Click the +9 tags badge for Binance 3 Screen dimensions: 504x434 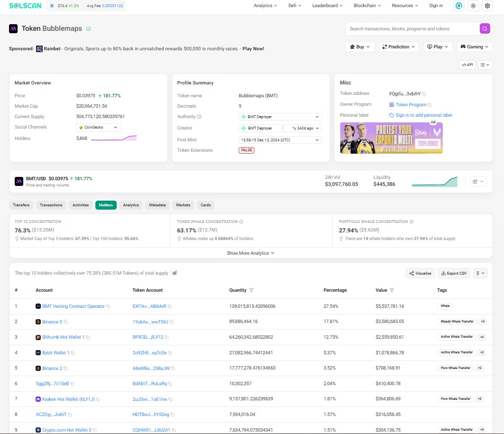pos(482,322)
